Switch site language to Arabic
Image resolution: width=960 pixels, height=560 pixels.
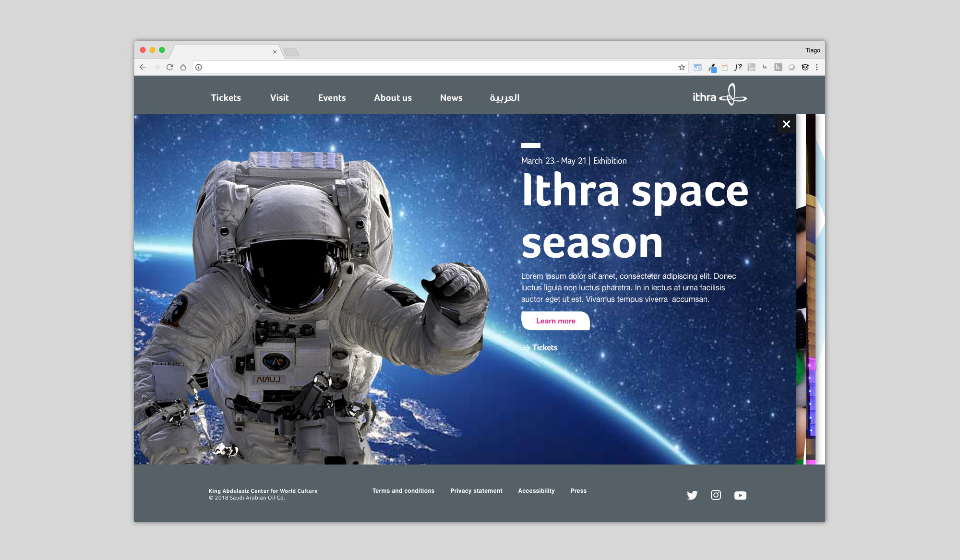[x=504, y=98]
